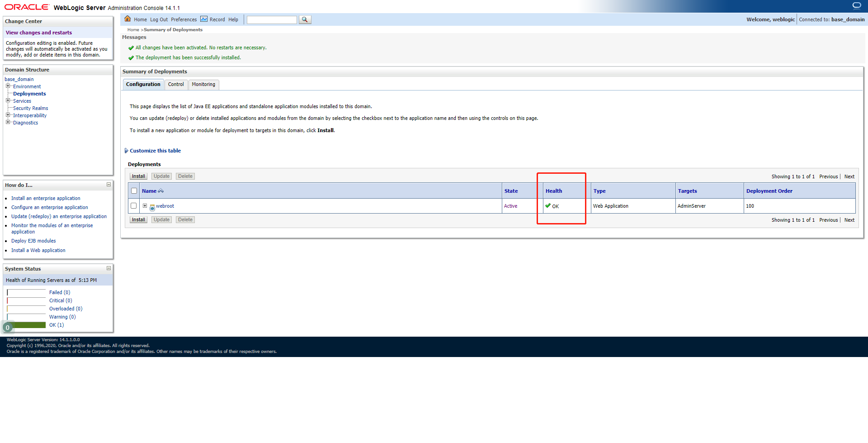The image size is (868, 443).
Task: Open Install an enterprise application help
Action: click(46, 198)
